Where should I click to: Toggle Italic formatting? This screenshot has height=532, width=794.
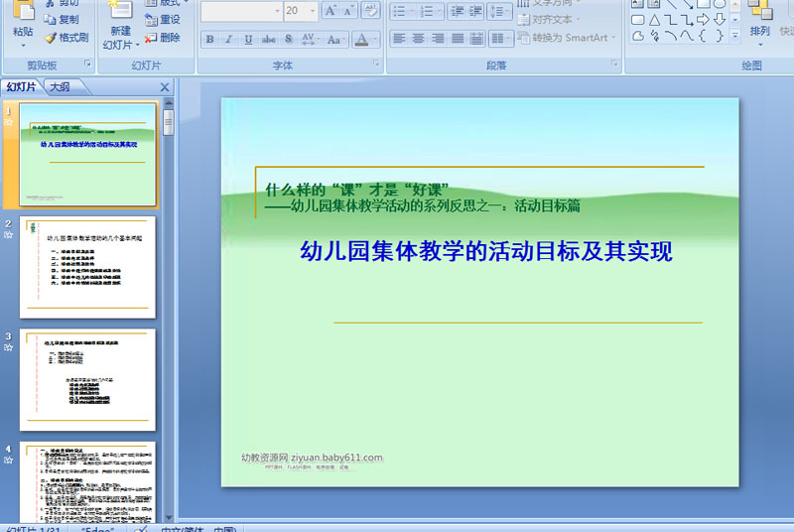(x=229, y=39)
